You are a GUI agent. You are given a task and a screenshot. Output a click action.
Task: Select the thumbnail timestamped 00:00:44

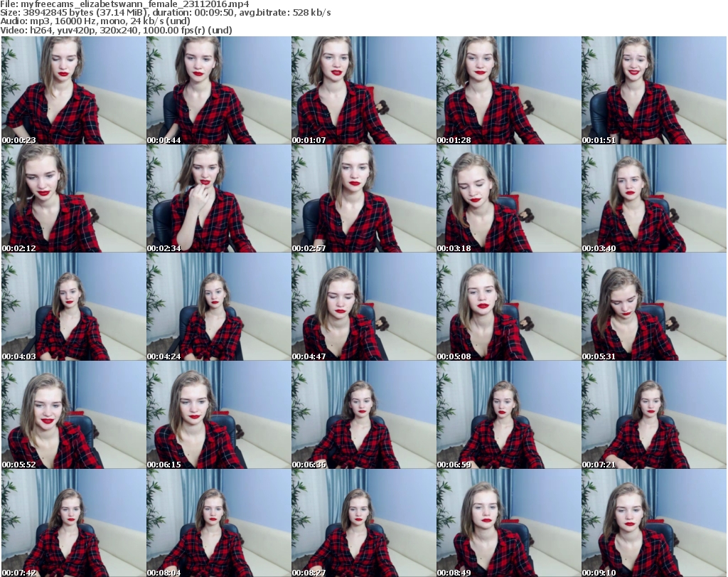point(219,90)
